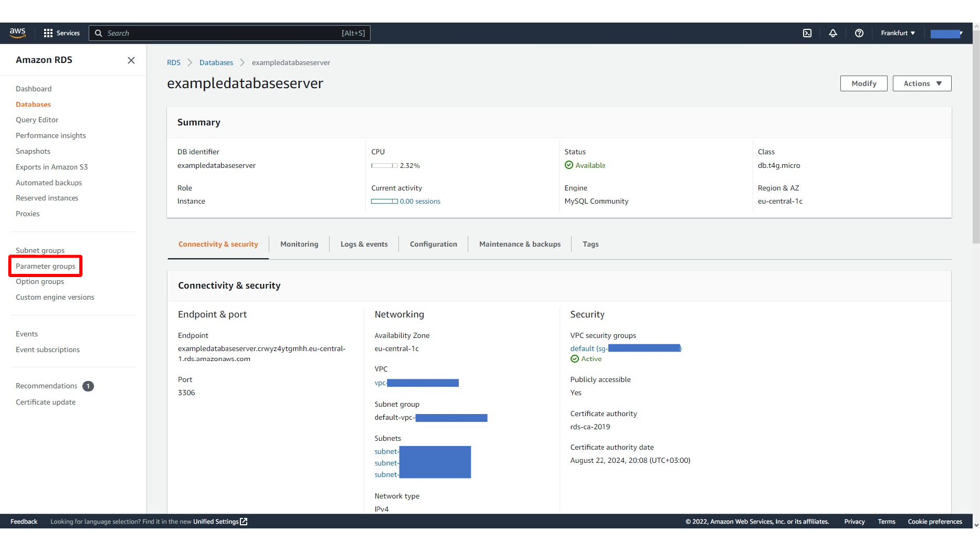
Task: Click the 0.00 sessions link
Action: (x=420, y=201)
